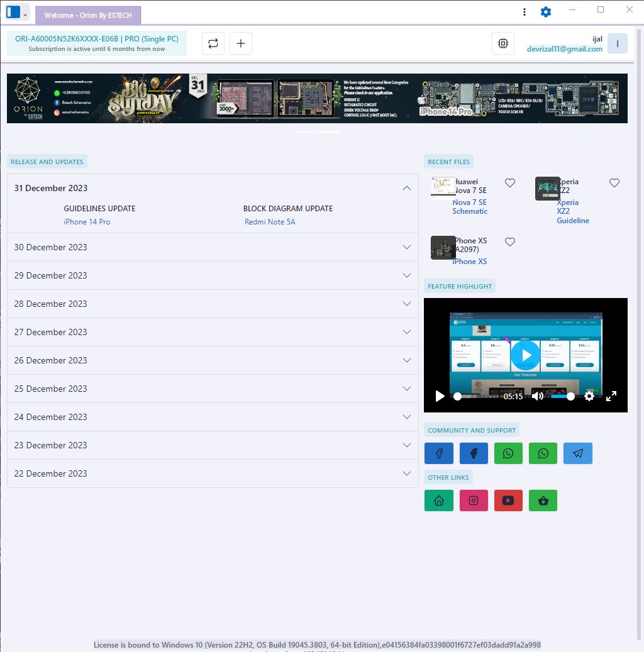The width and height of the screenshot is (644, 652).
Task: Click the video progress seek bar
Action: (x=476, y=396)
